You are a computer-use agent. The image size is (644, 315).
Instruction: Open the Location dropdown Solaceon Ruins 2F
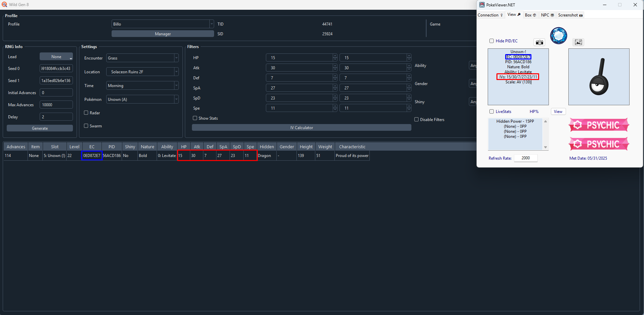coord(143,72)
